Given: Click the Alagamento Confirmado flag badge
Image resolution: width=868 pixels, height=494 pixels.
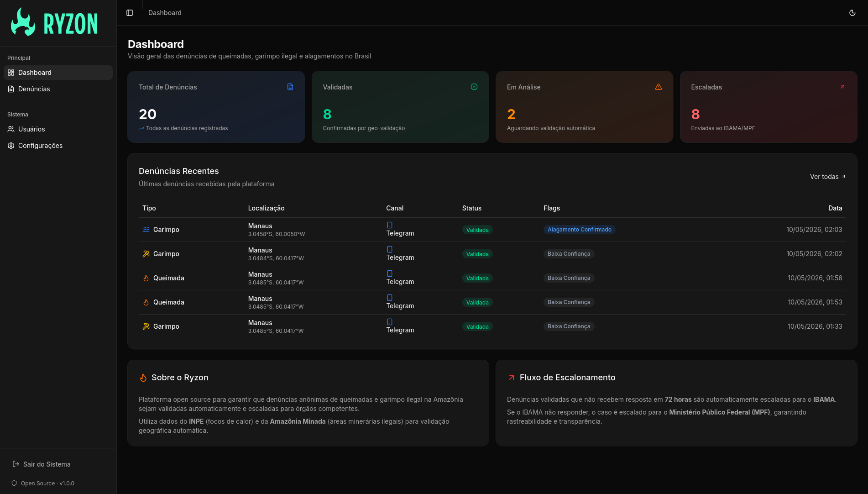Looking at the screenshot, I should click(x=580, y=230).
